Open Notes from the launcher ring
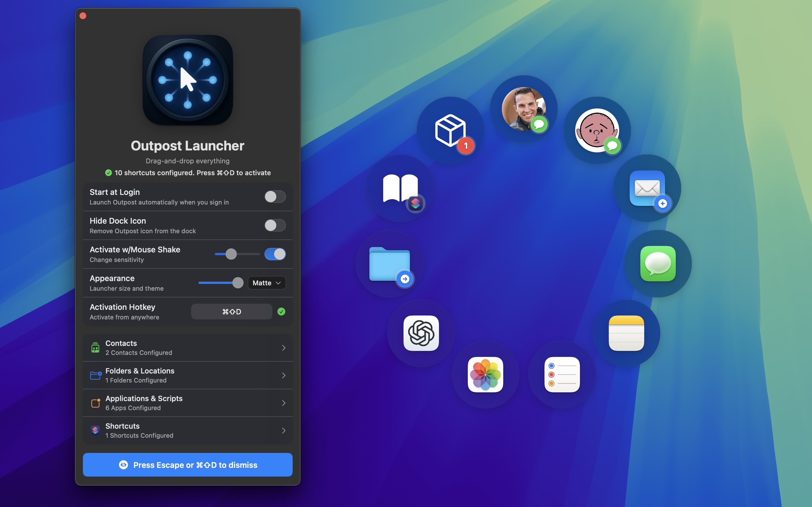The image size is (812, 507). coord(626,333)
